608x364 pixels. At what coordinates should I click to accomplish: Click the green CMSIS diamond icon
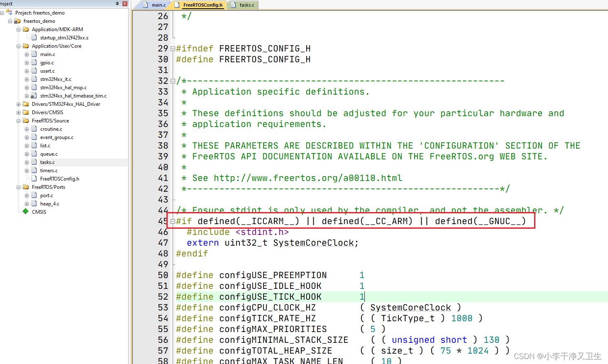26,212
